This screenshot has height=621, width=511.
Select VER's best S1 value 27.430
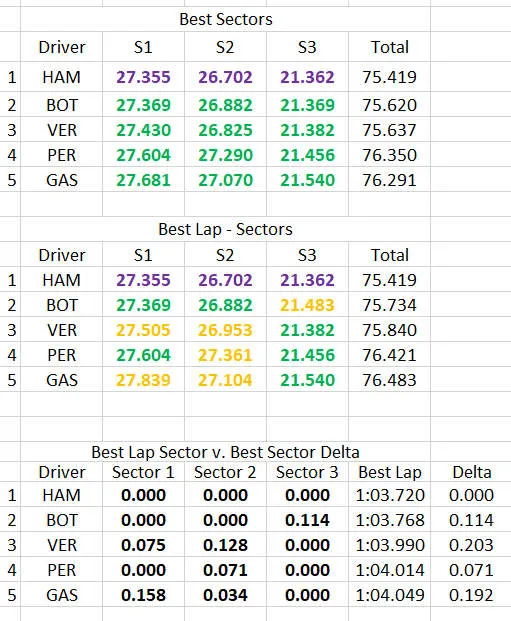click(x=143, y=130)
